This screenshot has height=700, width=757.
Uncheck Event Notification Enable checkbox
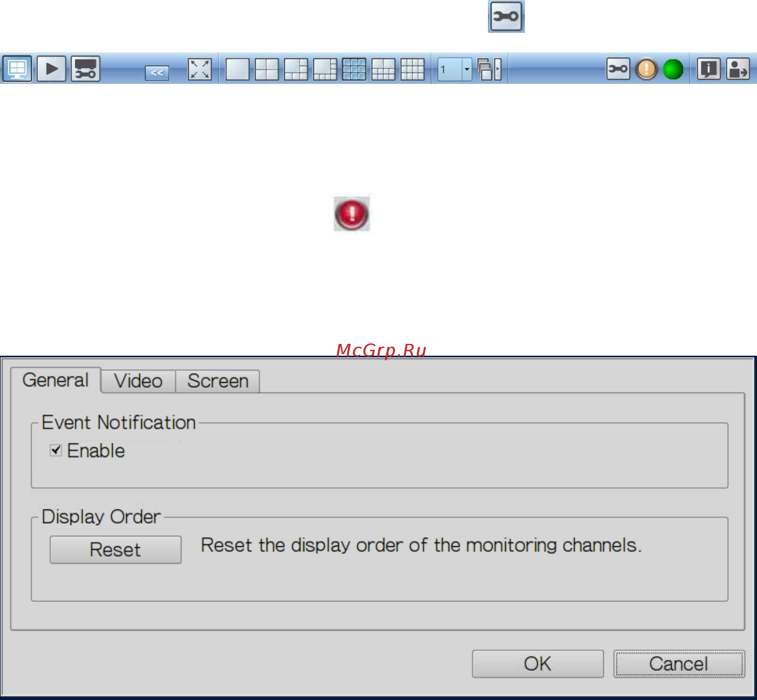coord(56,450)
